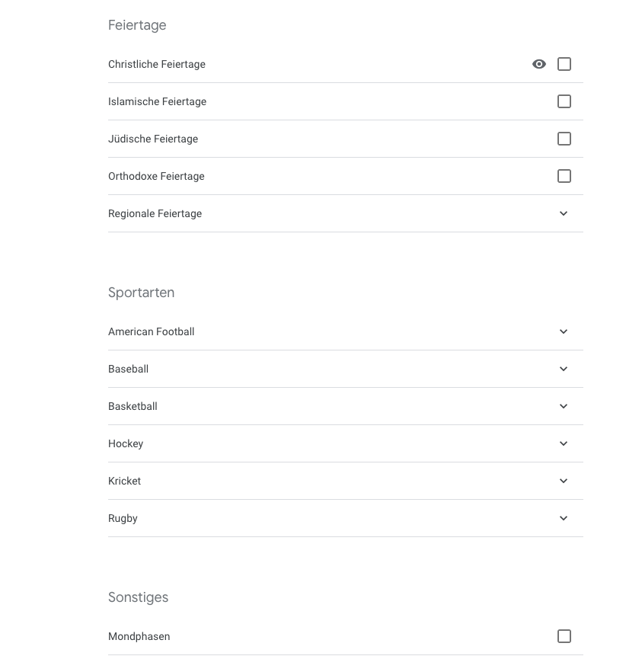
Task: Select the Basketball row text
Action: [133, 406]
